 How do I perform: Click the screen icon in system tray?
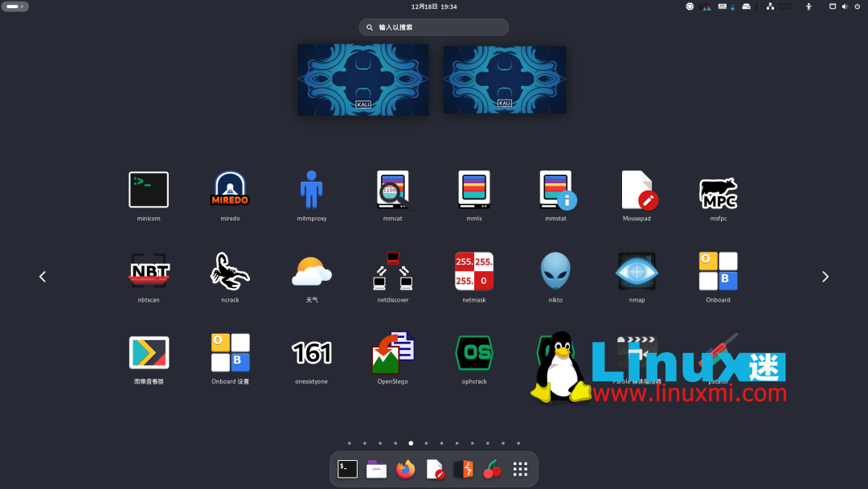pyautogui.click(x=832, y=6)
